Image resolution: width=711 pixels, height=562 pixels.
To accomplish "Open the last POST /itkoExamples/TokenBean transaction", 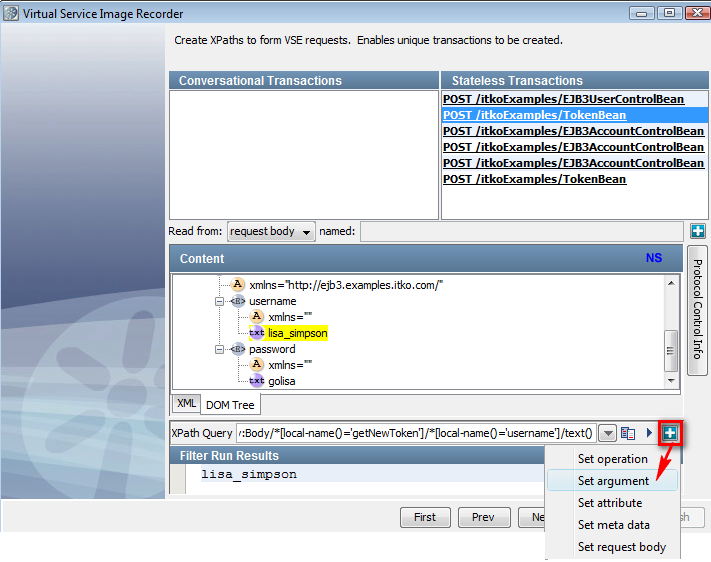I will click(x=534, y=179).
